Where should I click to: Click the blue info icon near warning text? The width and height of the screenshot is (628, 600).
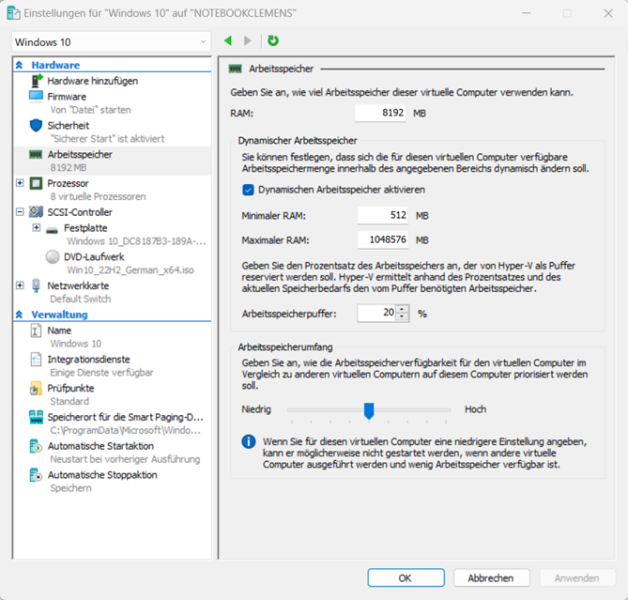(x=249, y=442)
